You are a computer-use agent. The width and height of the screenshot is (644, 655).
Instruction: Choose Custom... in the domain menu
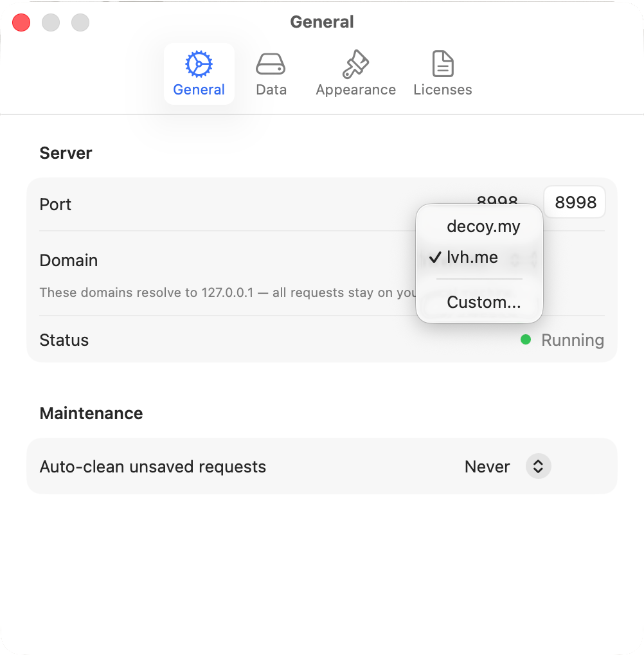(483, 302)
